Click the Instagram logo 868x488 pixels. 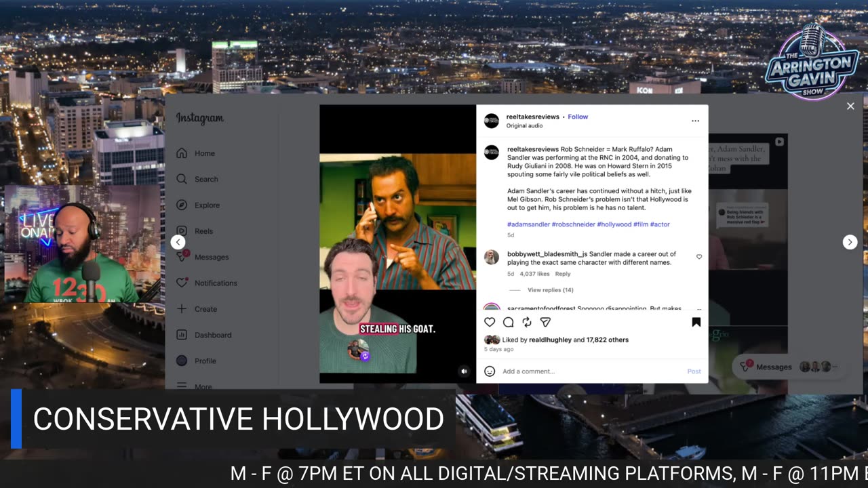point(200,119)
